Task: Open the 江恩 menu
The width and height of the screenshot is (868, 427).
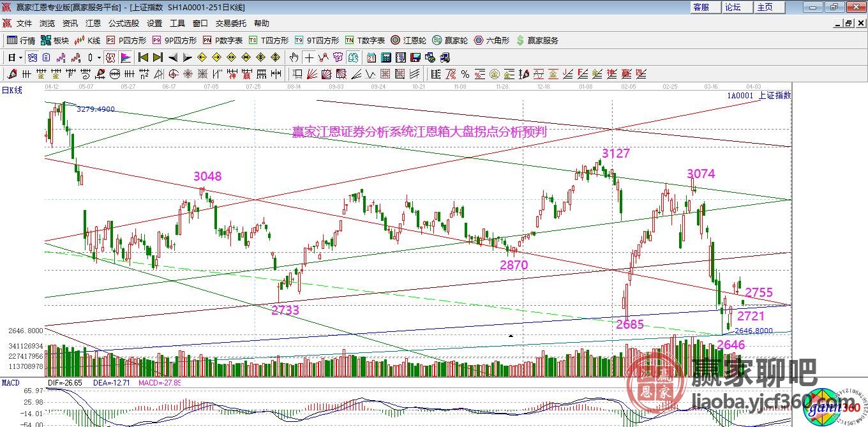Action: (x=93, y=24)
